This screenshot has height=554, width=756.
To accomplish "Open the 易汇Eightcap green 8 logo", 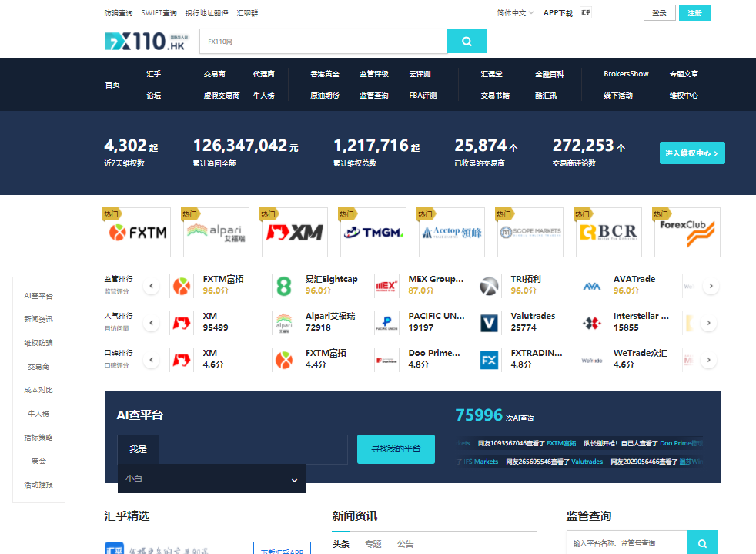I will click(284, 286).
